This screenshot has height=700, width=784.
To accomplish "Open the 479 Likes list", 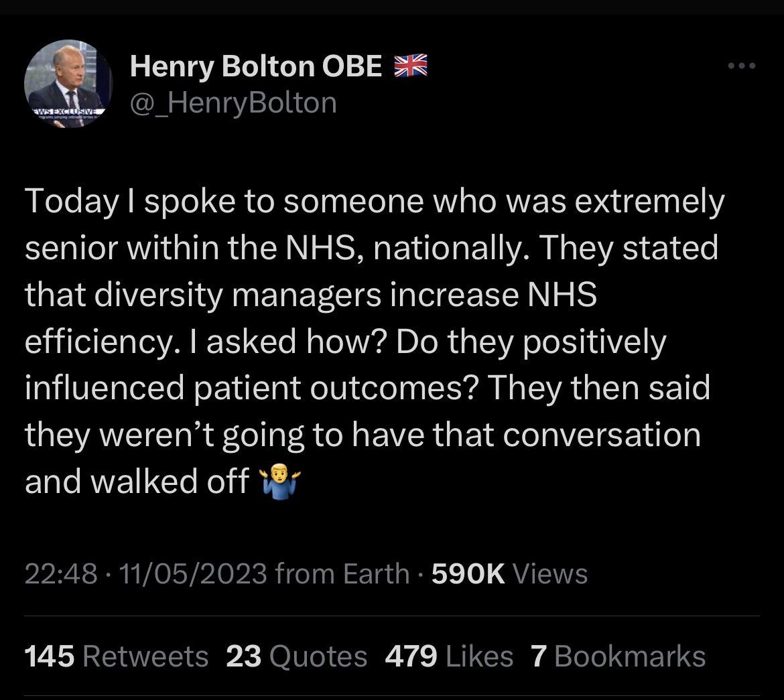I will tap(449, 656).
